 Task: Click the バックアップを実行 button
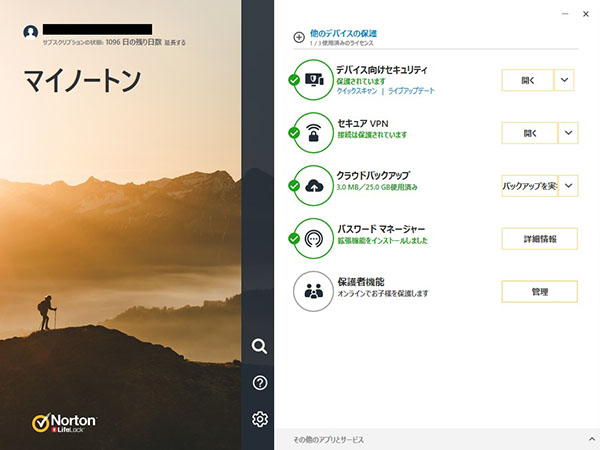[x=530, y=186]
